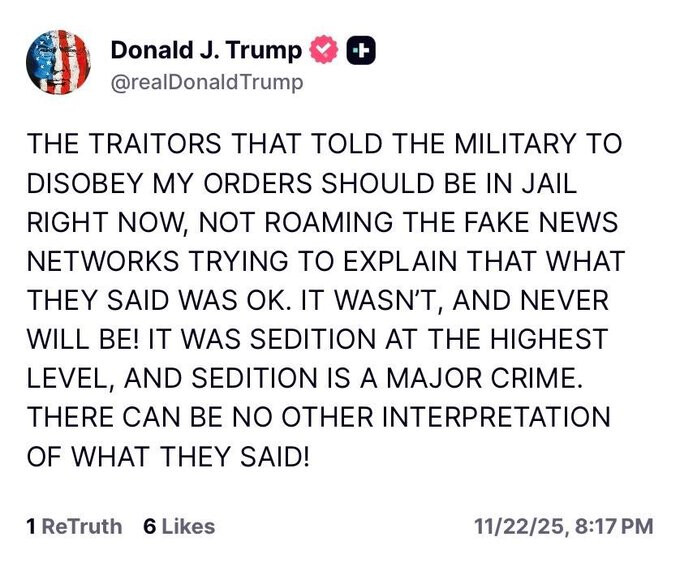The width and height of the screenshot is (680, 567).
Task: Click the bold number 1 beside ReTruth
Action: (31, 525)
